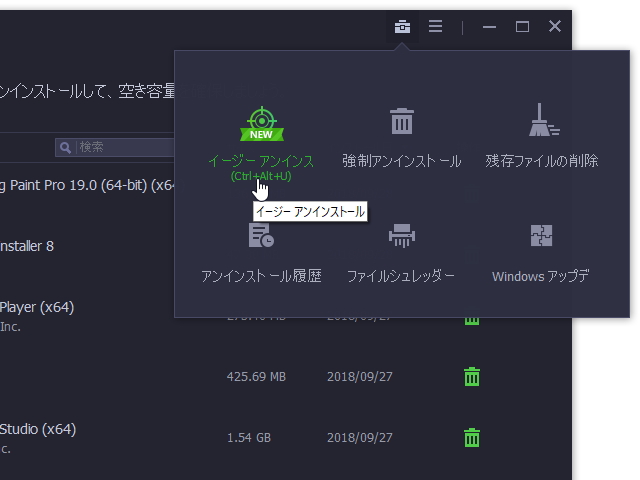Click 2018/09/27 date in 1.54 GB row
640x480 pixels.
tap(360, 438)
